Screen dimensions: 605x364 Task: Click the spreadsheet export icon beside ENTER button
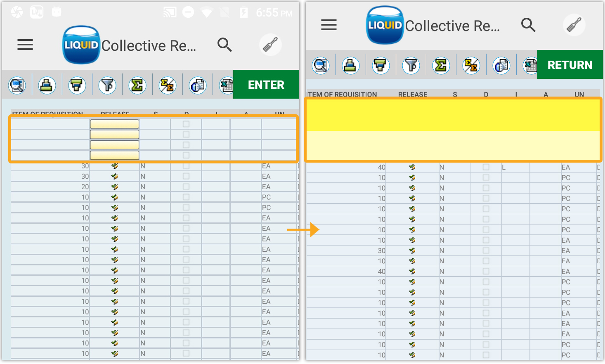227,85
